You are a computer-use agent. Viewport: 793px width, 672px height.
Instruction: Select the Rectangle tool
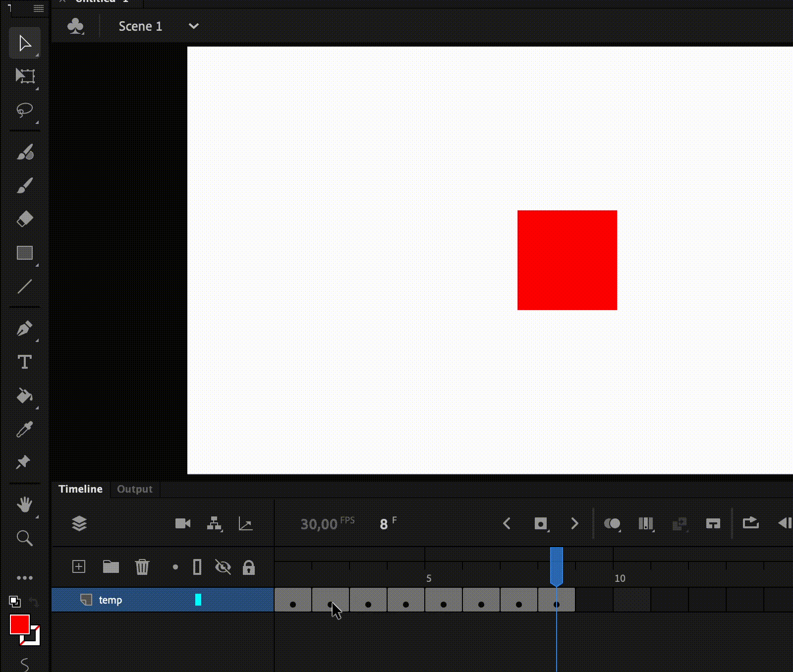(x=25, y=253)
